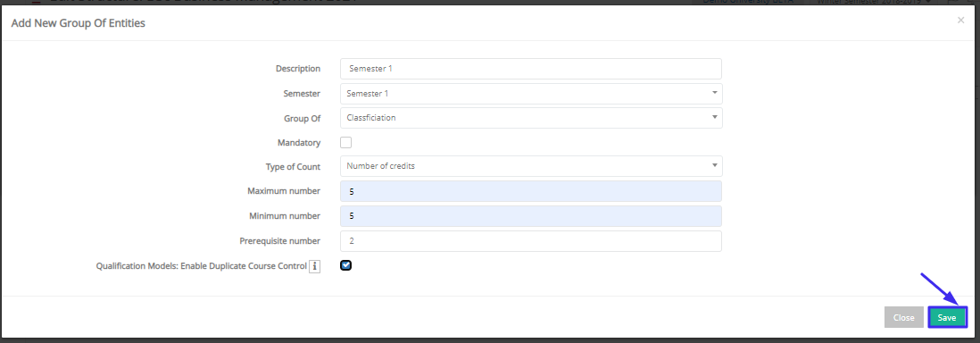Click the Prerequisite number field
The image size is (980, 343).
coord(531,241)
